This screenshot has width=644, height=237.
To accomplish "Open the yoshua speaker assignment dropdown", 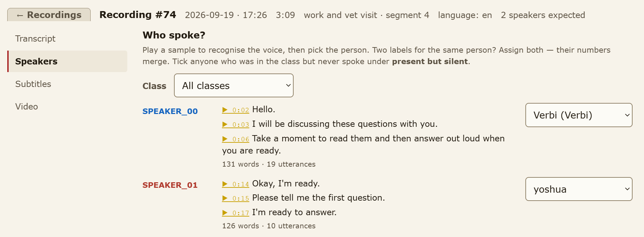I will (579, 189).
